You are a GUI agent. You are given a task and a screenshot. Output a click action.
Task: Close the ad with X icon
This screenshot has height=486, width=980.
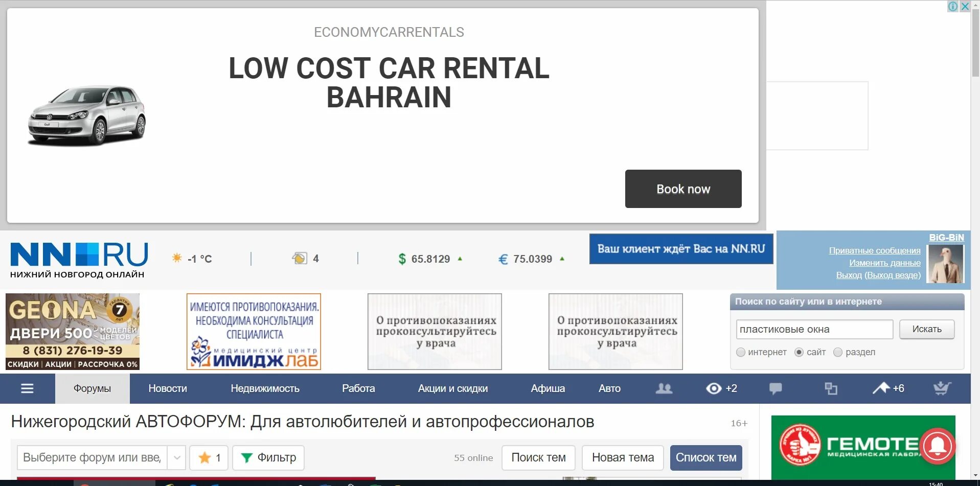click(x=965, y=6)
